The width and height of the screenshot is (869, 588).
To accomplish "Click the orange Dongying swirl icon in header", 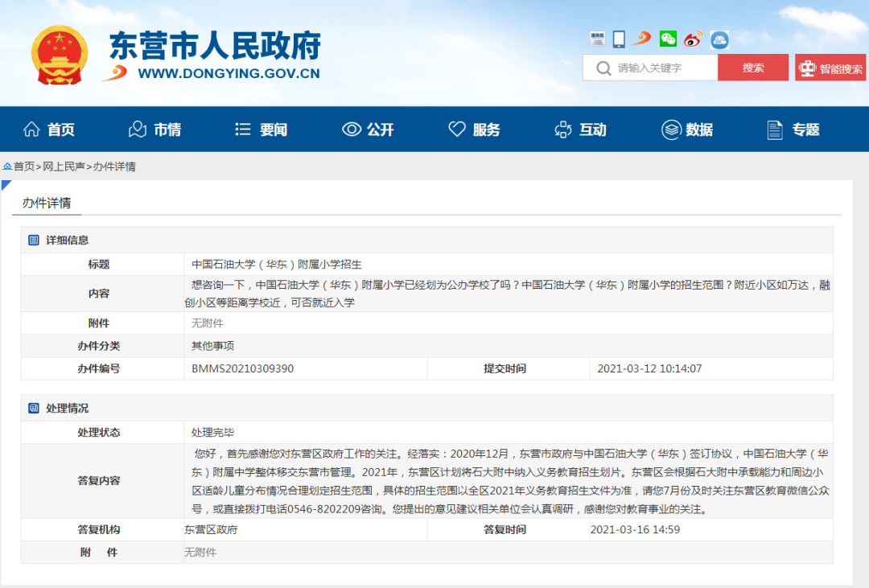I will point(642,38).
